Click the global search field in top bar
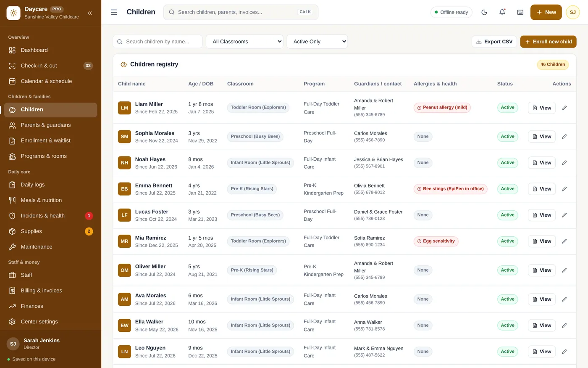 (x=241, y=12)
